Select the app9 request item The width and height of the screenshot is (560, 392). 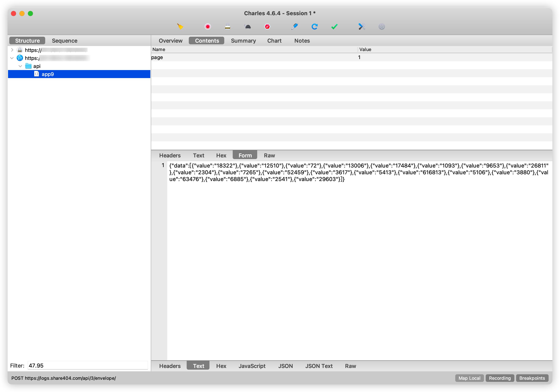tap(48, 74)
